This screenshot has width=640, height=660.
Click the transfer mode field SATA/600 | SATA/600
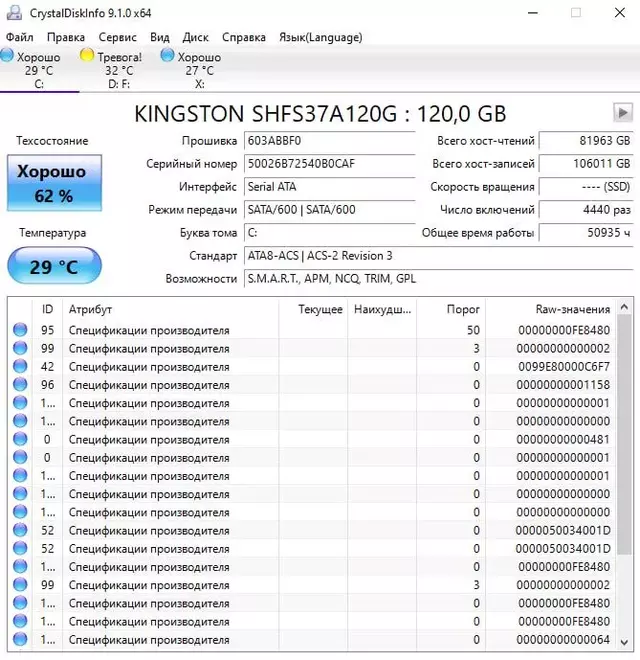tap(329, 210)
